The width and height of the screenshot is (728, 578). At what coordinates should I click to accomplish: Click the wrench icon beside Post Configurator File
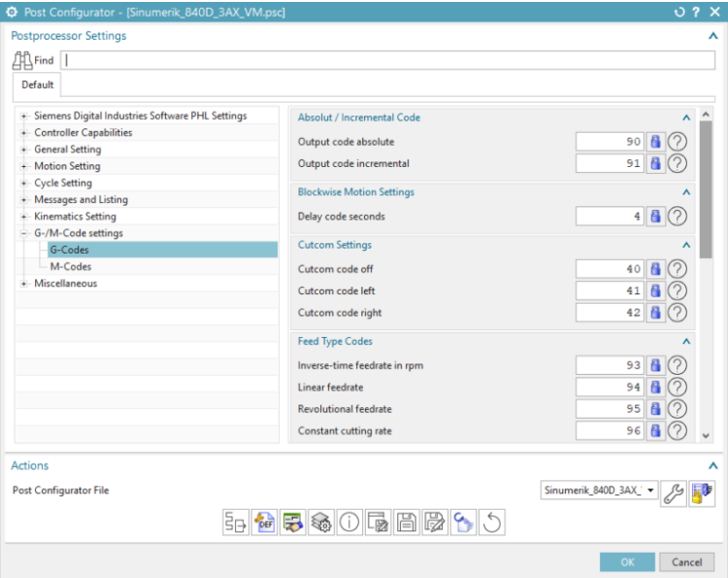pos(673,492)
